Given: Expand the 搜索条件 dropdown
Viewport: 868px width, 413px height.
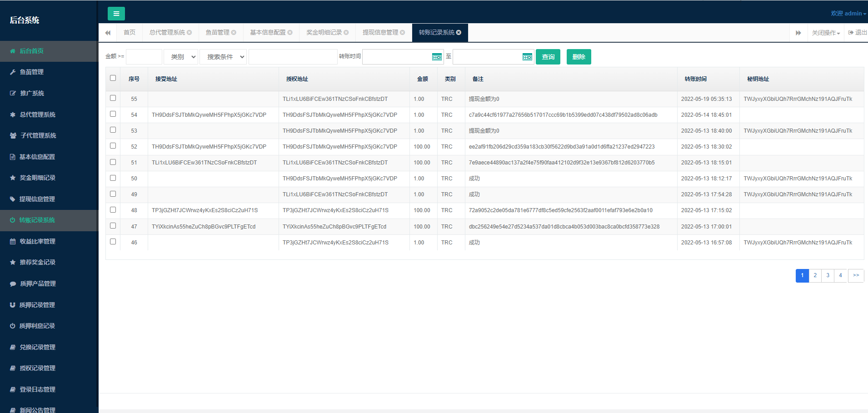Looking at the screenshot, I should tap(223, 57).
